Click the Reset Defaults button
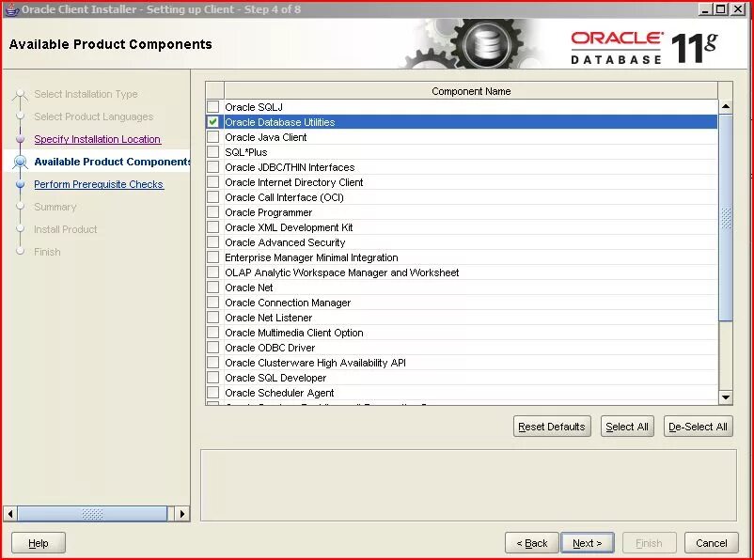 pos(552,427)
